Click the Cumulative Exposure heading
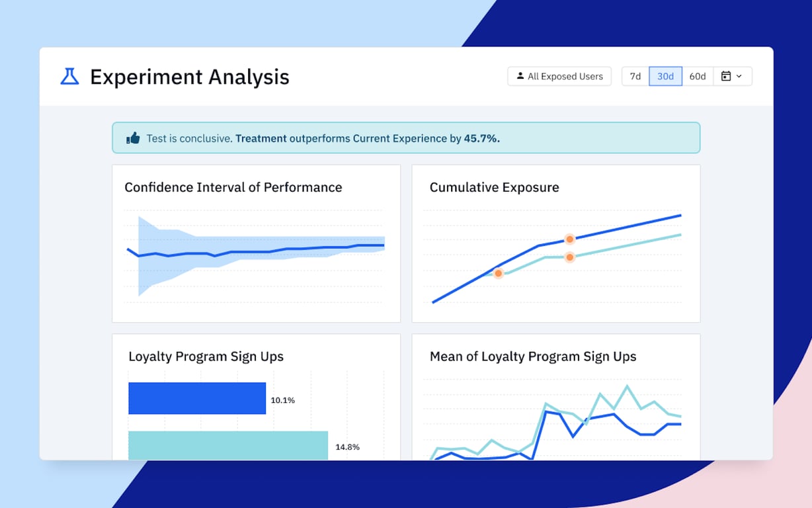This screenshot has height=508, width=812. (x=495, y=187)
